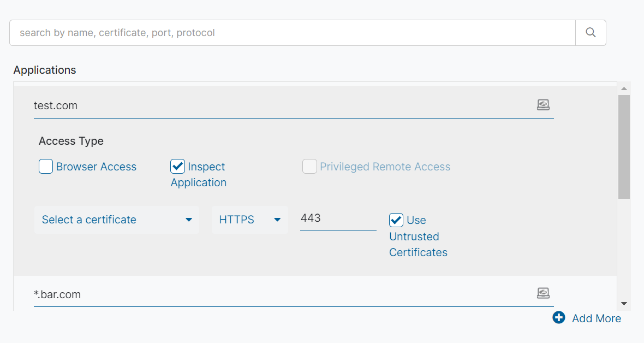Edit the port number field showing 443
Image resolution: width=644 pixels, height=343 pixels.
point(338,218)
